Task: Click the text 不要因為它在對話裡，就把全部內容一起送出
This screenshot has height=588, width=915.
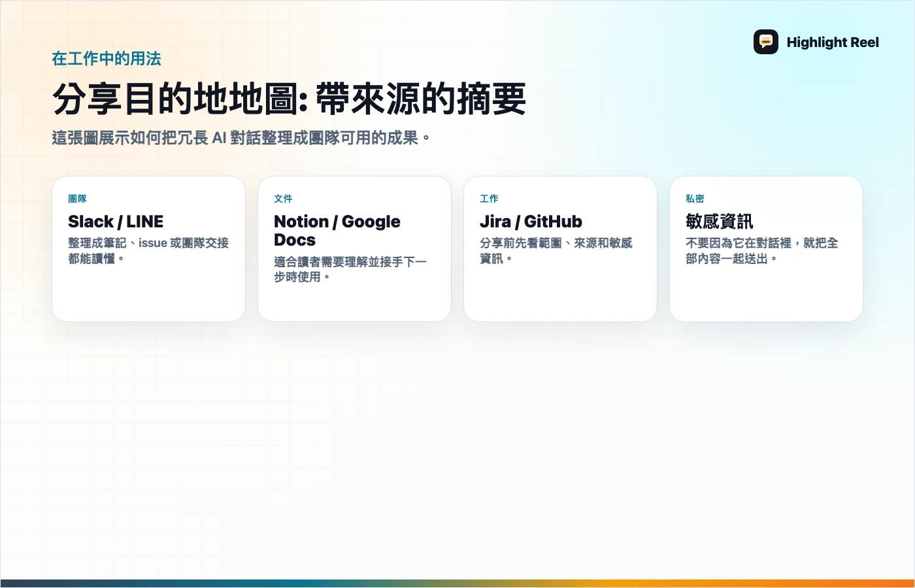Action: click(x=762, y=251)
